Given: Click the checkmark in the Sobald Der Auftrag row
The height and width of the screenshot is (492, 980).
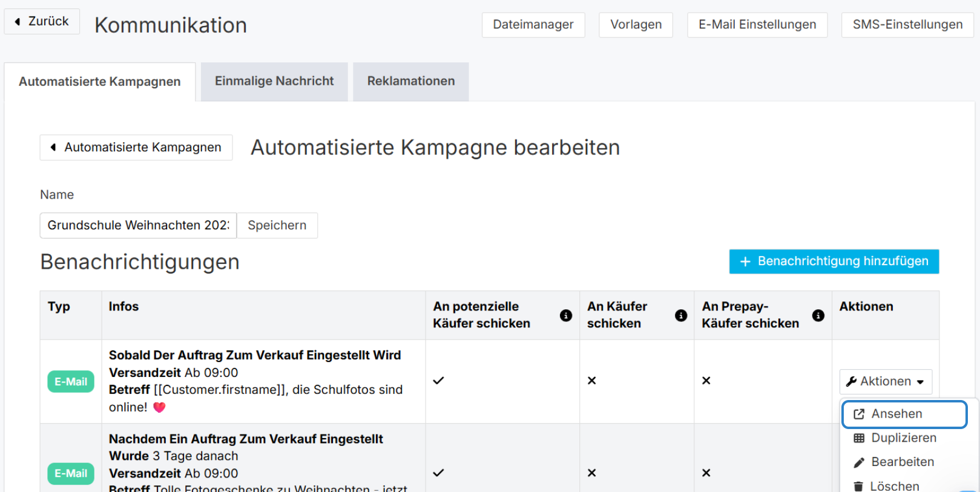Looking at the screenshot, I should click(x=439, y=381).
